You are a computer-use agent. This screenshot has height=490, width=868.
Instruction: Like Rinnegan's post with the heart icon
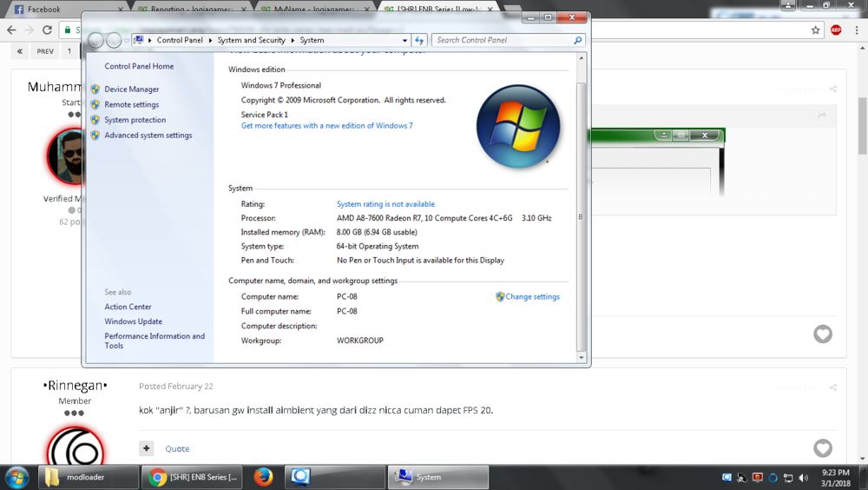click(x=823, y=448)
